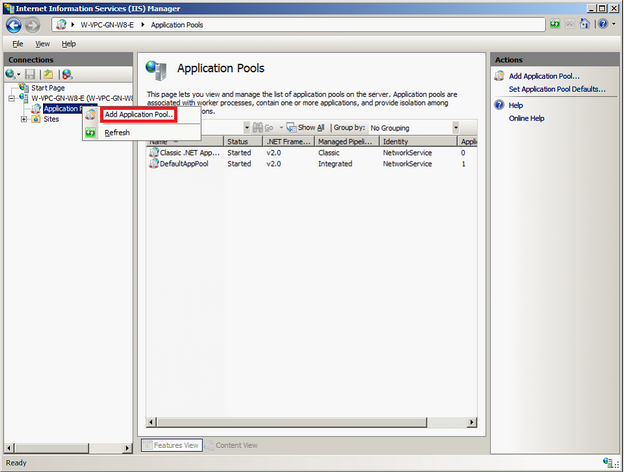
Task: Open the File menu
Action: click(x=18, y=44)
